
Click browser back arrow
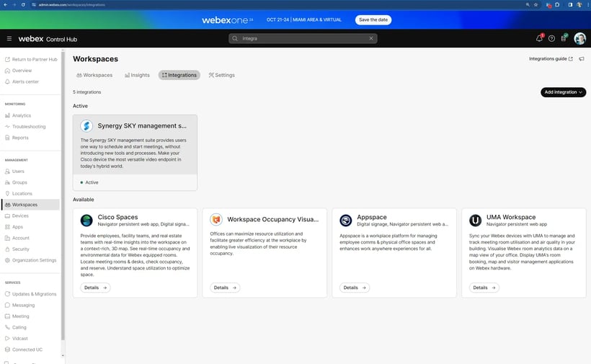5,4
